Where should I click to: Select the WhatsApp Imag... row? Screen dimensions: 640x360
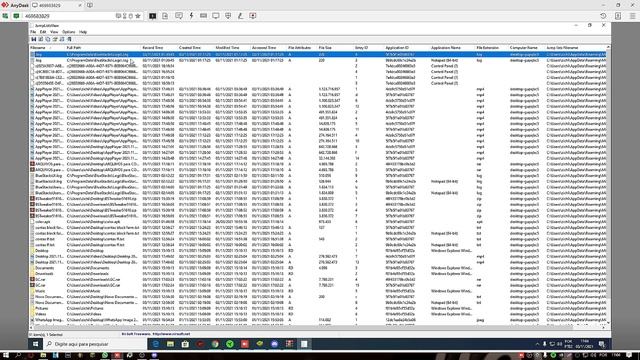[x=318, y=320]
